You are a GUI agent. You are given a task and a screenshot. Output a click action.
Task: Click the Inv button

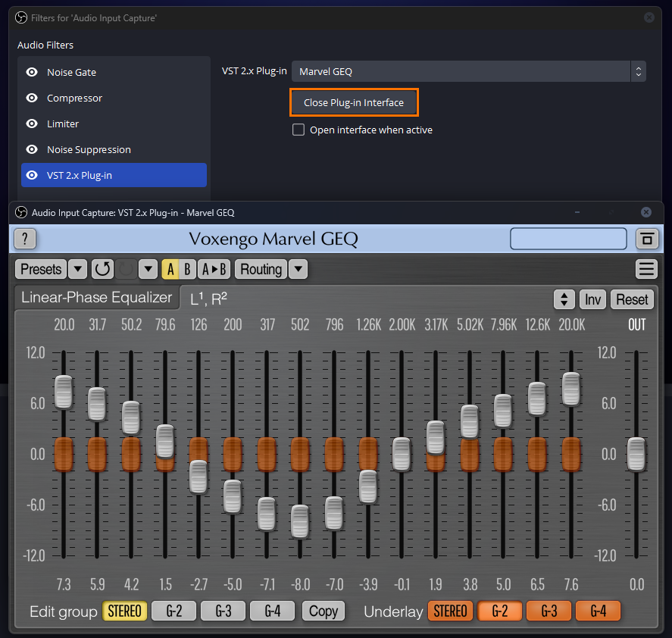[x=592, y=299]
